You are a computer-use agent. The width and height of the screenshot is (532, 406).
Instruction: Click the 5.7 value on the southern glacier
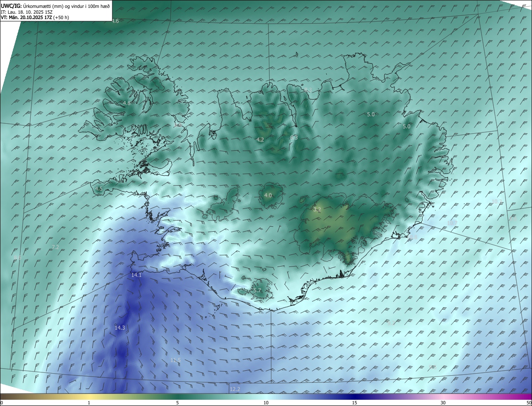click(257, 291)
